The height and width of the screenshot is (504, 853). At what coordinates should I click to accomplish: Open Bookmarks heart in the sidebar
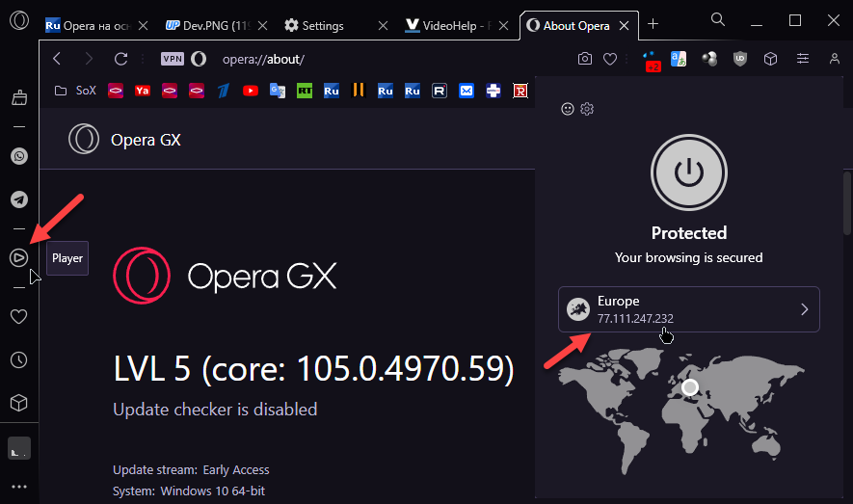coord(19,316)
